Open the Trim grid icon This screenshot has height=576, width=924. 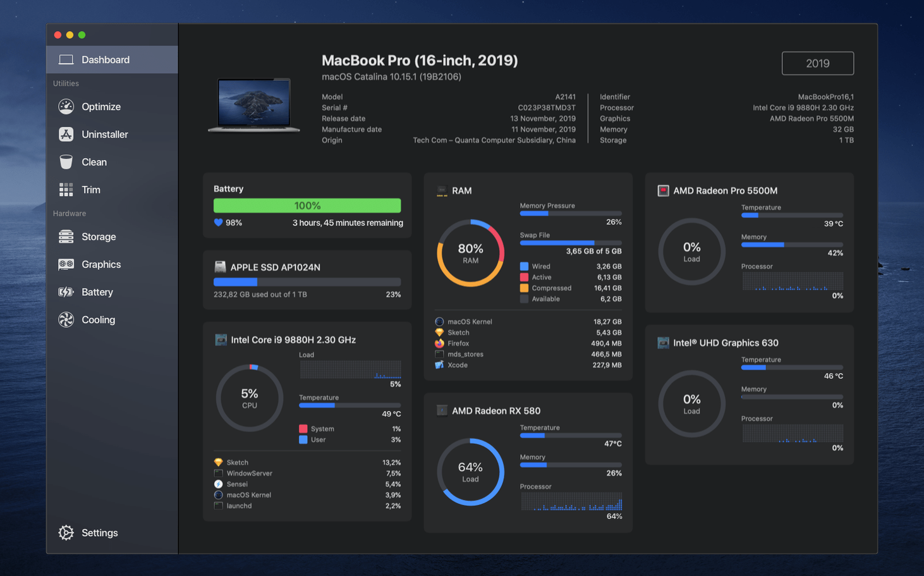[x=66, y=190]
